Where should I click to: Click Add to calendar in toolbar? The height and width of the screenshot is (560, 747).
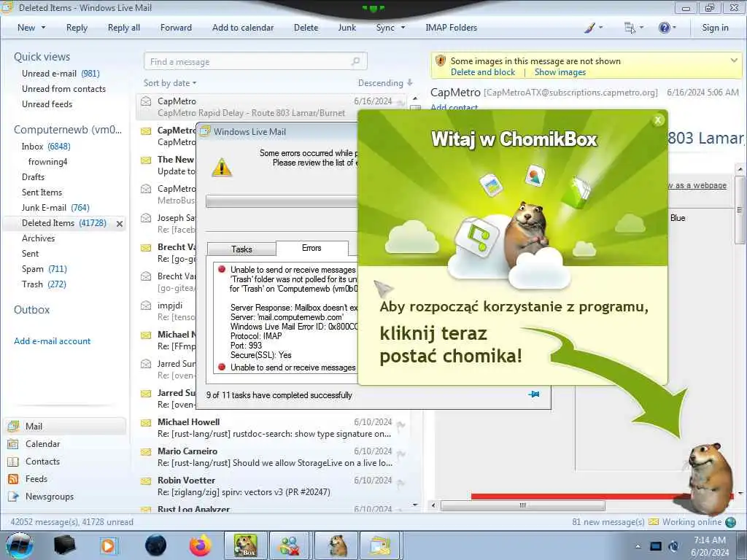[243, 28]
